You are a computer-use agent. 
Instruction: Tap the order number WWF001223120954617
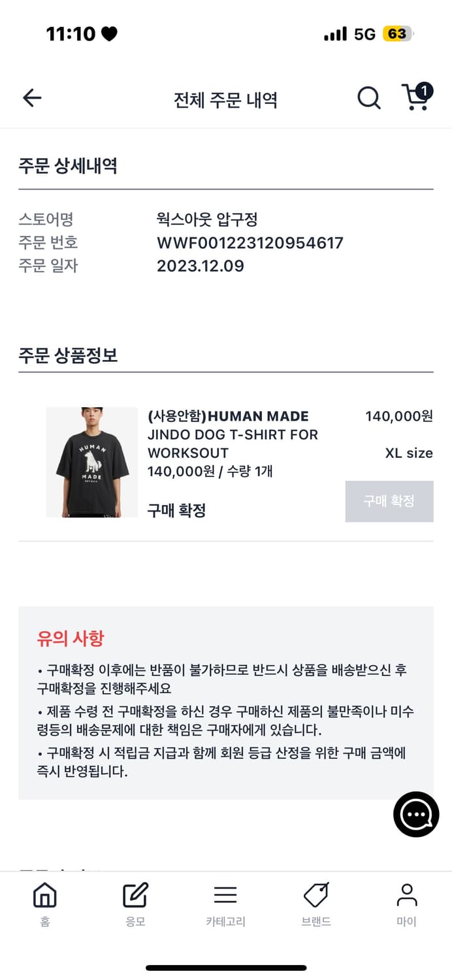click(250, 243)
